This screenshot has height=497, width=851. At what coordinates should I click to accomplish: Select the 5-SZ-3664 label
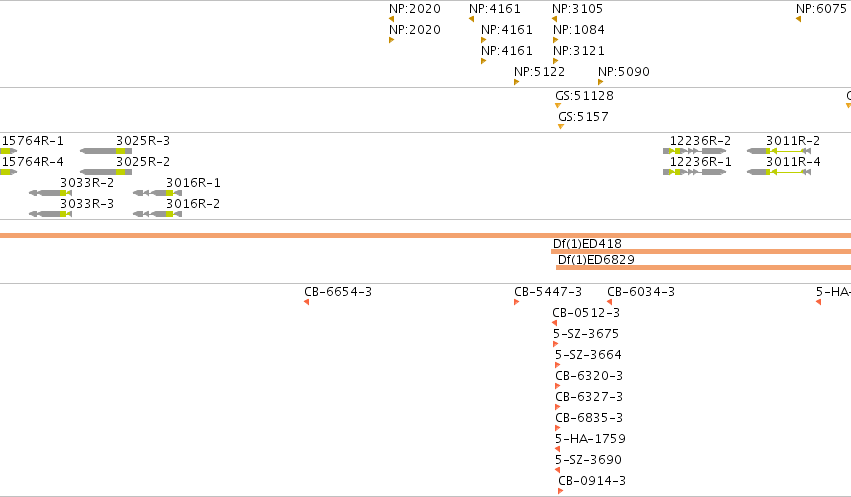pos(588,355)
